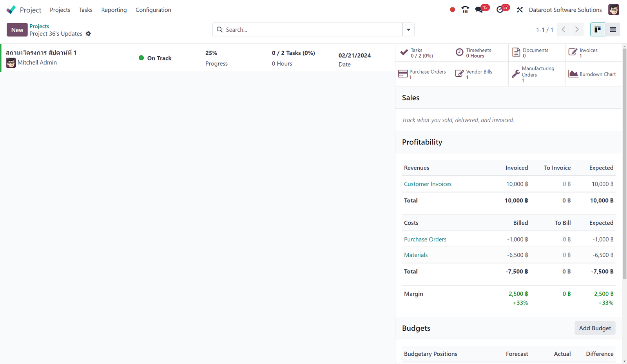Open Invoices stat button
The image size is (627, 364).
593,53
